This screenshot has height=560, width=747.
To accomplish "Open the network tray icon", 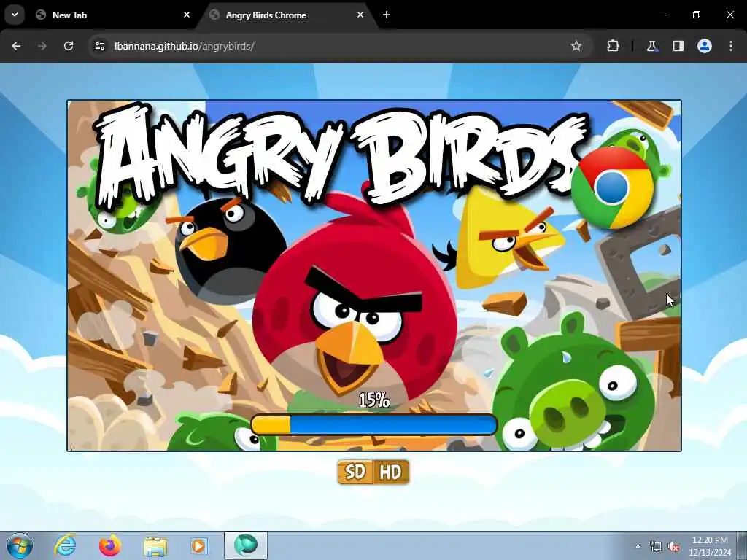I will [x=656, y=547].
